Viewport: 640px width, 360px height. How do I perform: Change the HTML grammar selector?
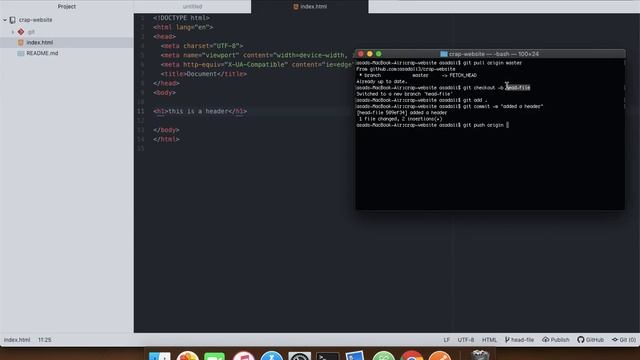pos(489,340)
